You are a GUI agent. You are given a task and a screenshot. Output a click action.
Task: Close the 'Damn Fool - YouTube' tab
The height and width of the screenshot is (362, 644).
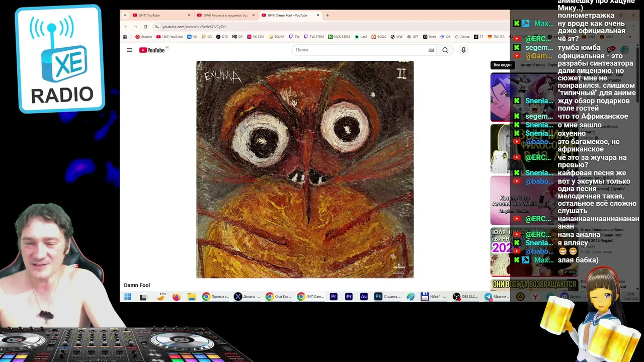tap(317, 15)
